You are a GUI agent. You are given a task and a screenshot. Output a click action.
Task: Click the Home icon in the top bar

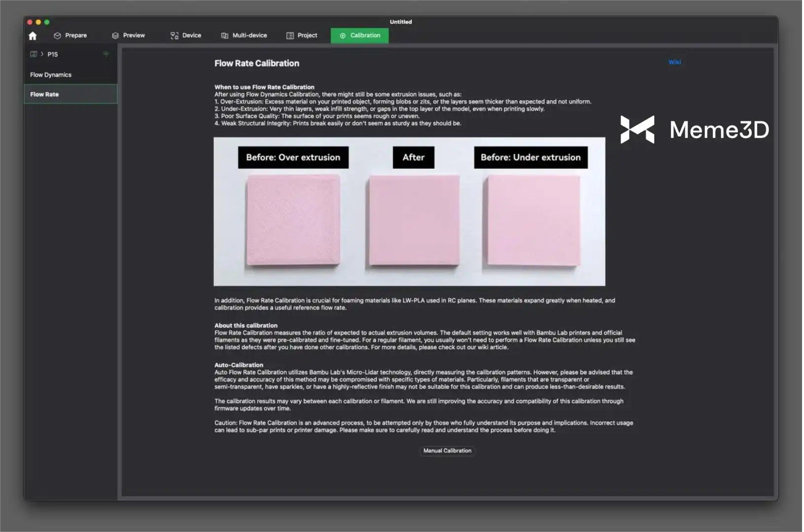33,36
